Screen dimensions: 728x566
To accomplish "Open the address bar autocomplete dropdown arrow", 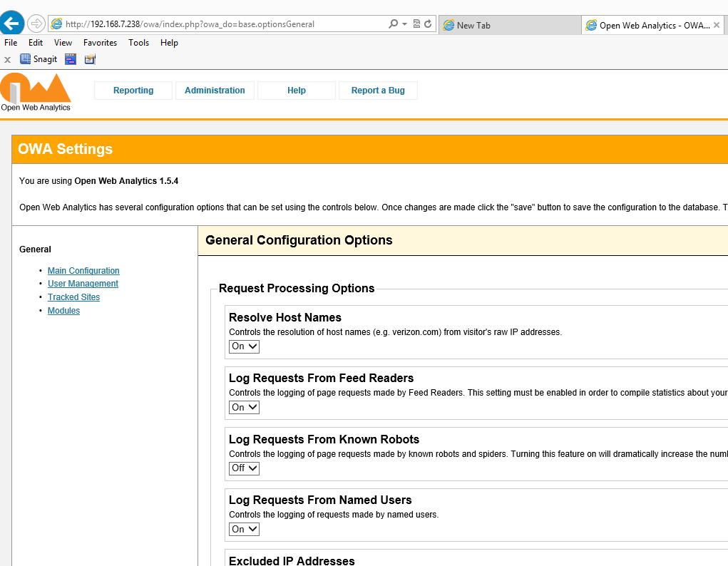I will tap(404, 24).
